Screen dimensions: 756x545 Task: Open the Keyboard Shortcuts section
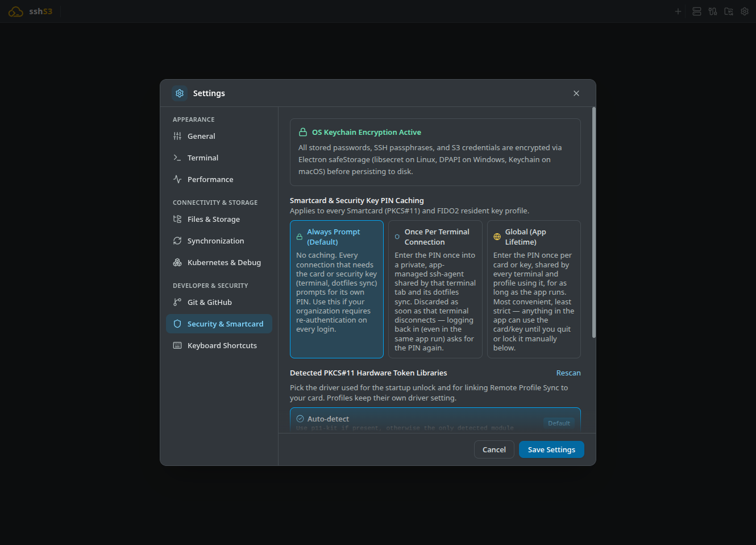[x=219, y=345]
